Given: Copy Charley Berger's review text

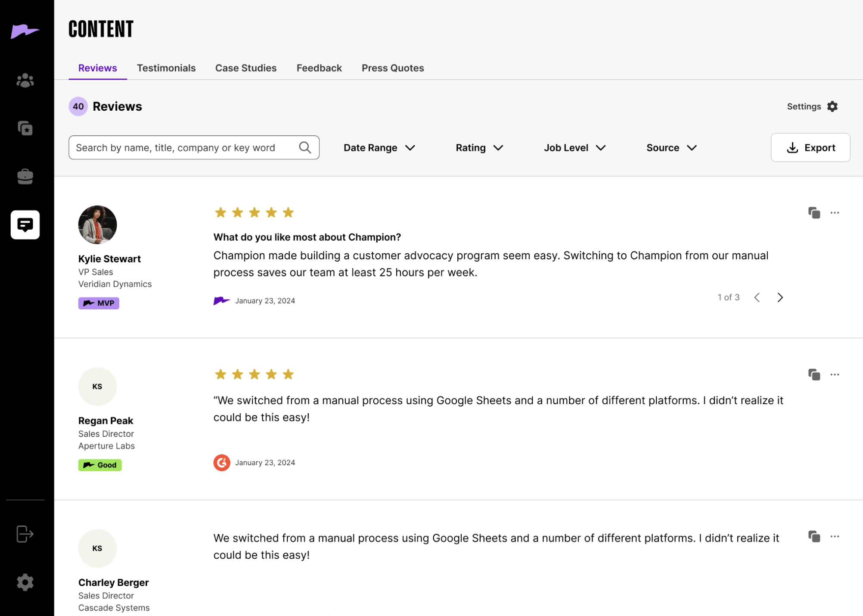Looking at the screenshot, I should coord(814,537).
